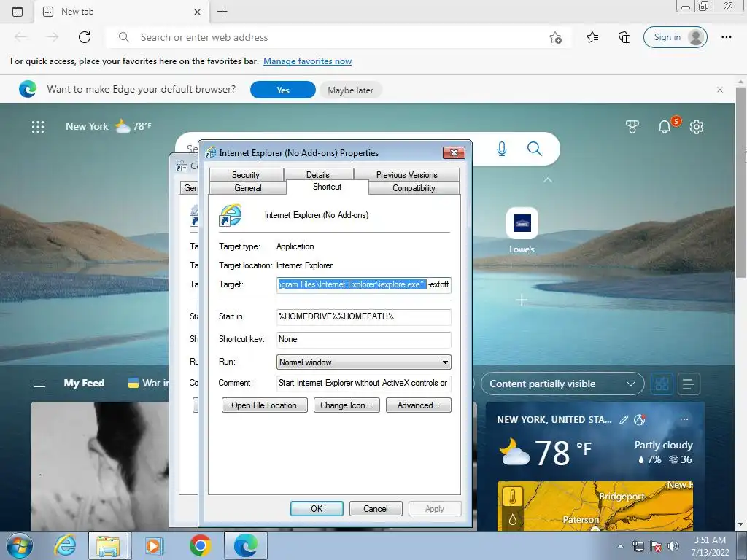Image resolution: width=747 pixels, height=560 pixels.
Task: Choose Maybe later on default browser prompt
Action: (351, 90)
